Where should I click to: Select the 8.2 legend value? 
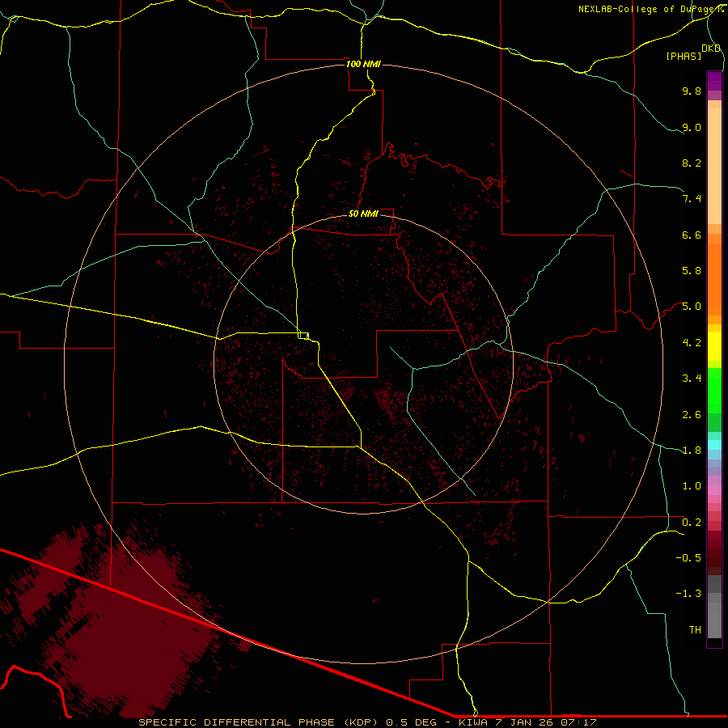pyautogui.click(x=692, y=163)
